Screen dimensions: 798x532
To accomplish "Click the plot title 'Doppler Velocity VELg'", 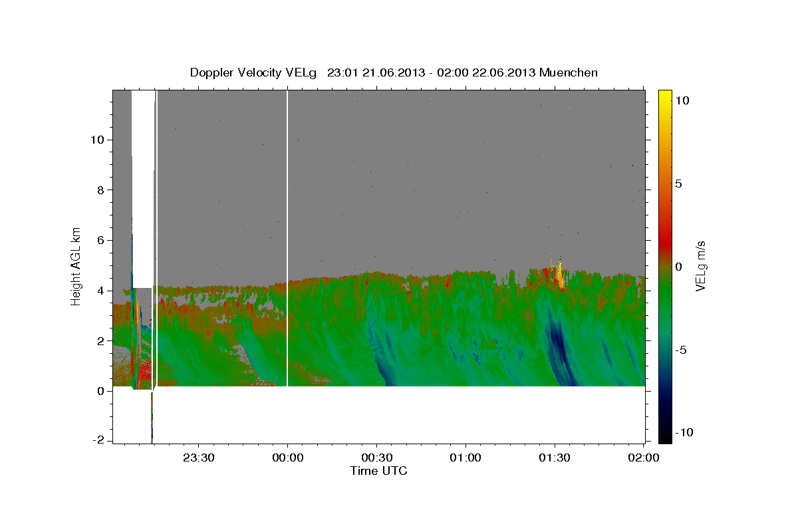I will pos(255,72).
